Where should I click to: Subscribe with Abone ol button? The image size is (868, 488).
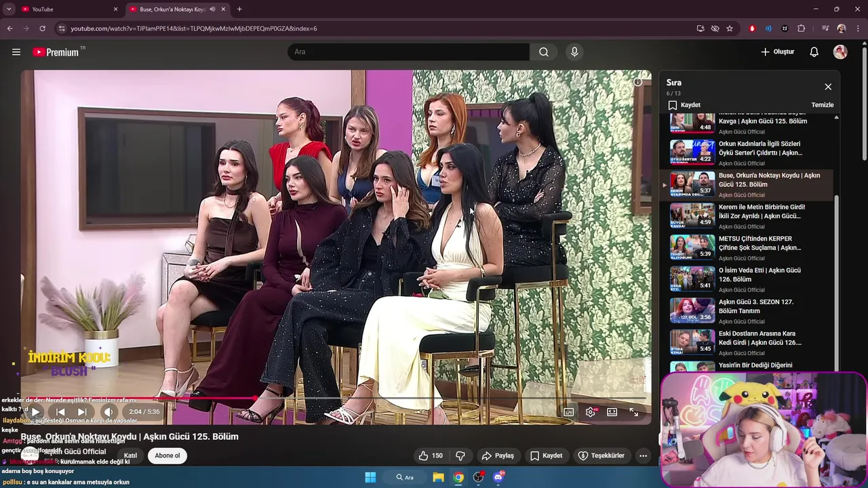click(167, 455)
